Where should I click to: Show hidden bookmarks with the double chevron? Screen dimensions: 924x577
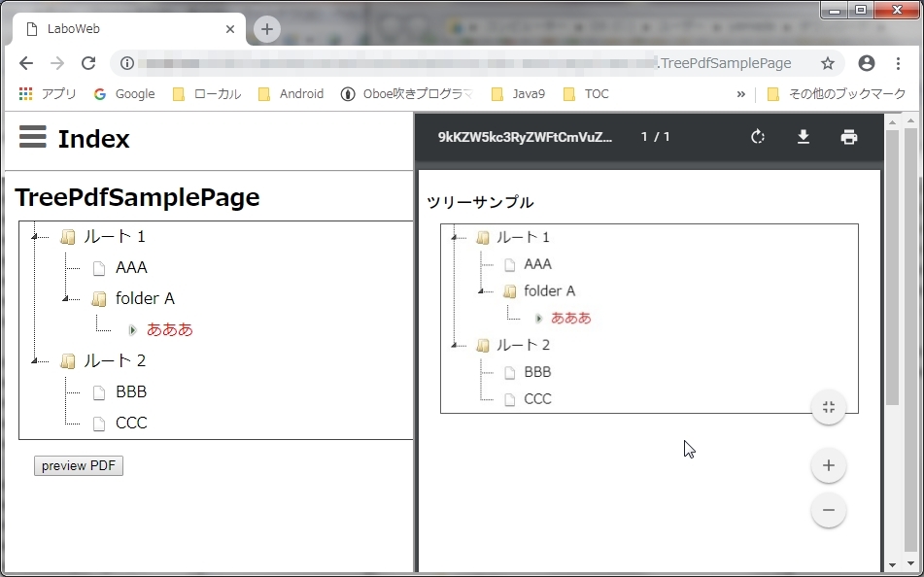(x=740, y=93)
